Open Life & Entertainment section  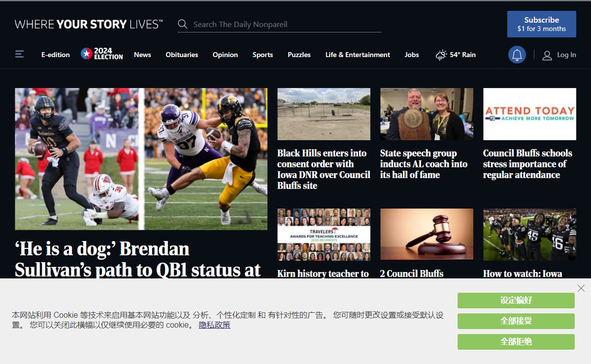tap(358, 55)
